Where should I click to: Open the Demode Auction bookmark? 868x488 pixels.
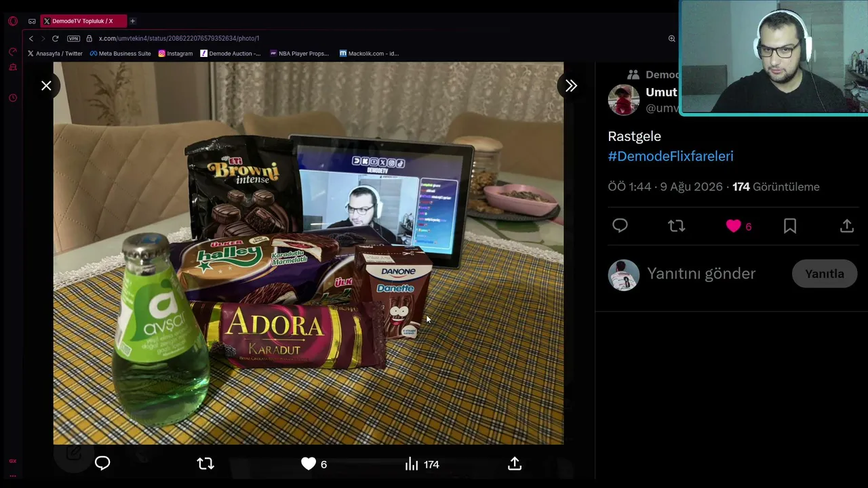point(231,54)
